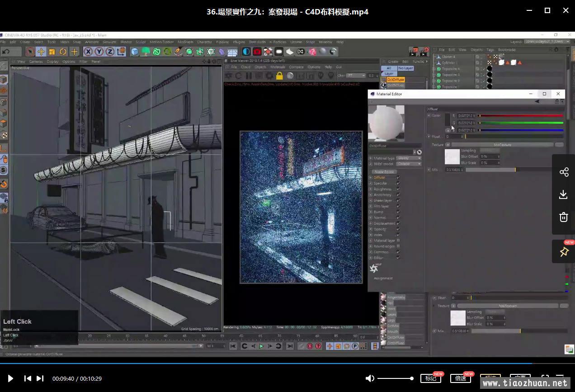Toggle the Z axis lock

coord(110,52)
